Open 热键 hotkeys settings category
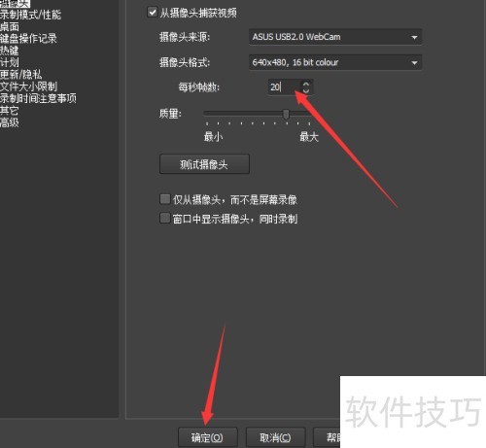This screenshot has height=448, width=486. click(10, 51)
